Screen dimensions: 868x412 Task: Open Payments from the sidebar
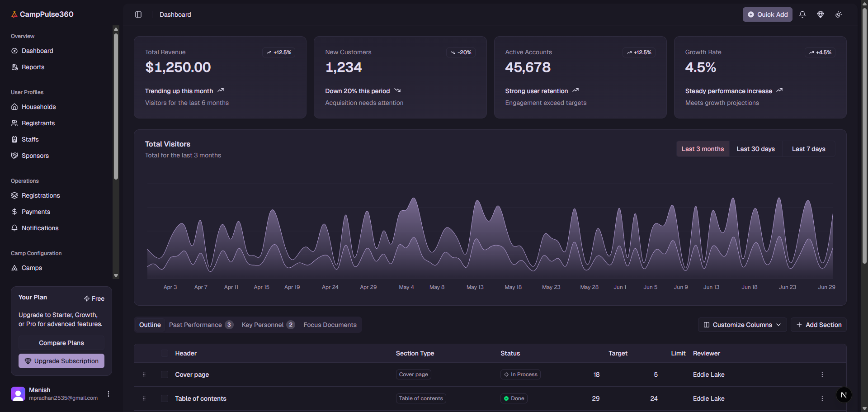pos(36,212)
